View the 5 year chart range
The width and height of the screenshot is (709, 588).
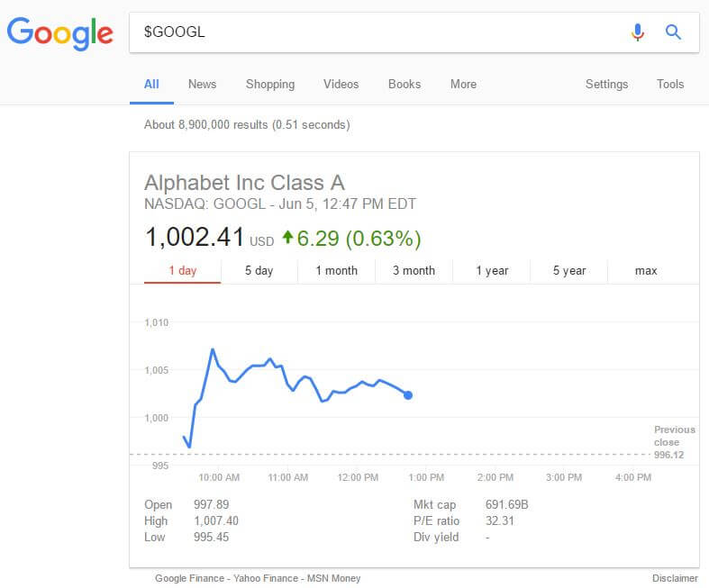pos(569,270)
